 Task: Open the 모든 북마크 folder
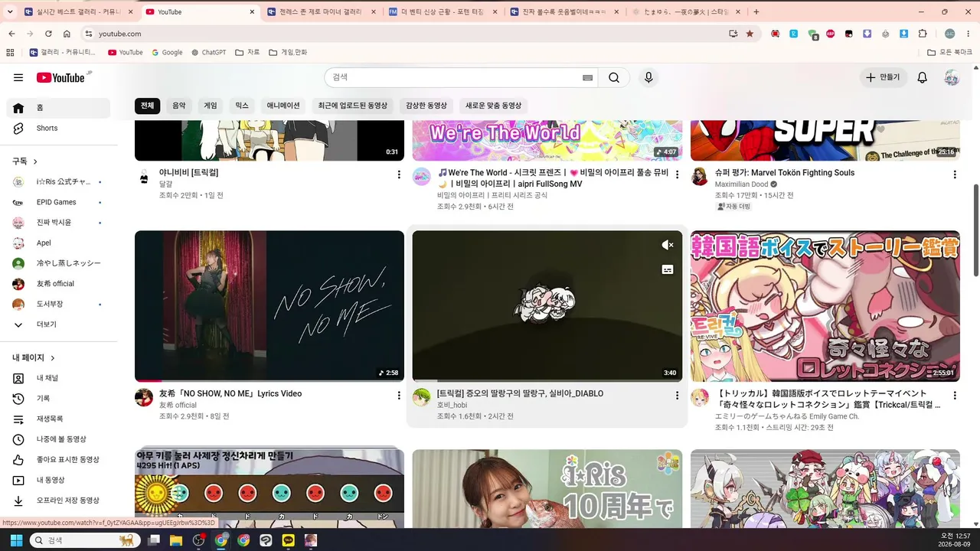click(949, 52)
